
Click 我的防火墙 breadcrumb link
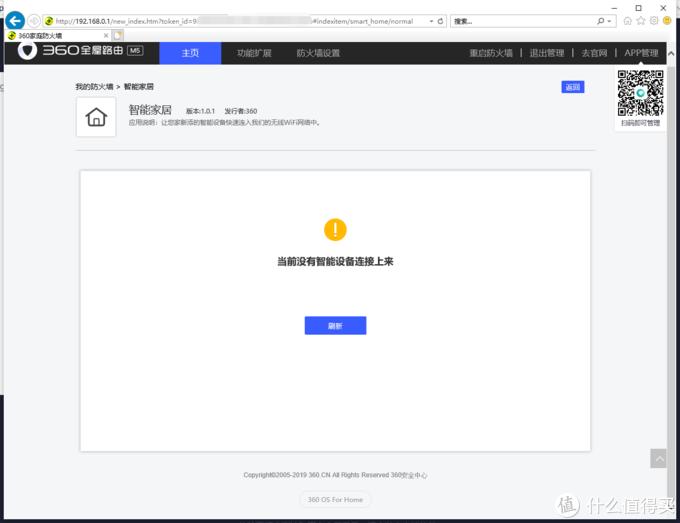[94, 86]
